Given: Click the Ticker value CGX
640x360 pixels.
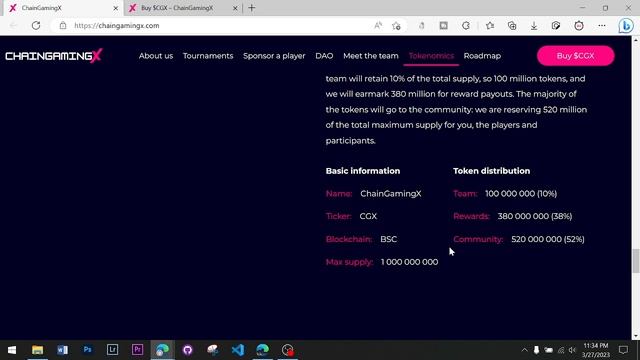Looking at the screenshot, I should [368, 216].
